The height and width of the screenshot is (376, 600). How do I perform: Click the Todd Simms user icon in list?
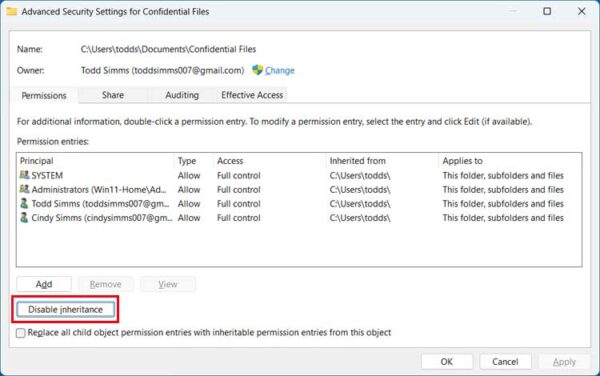click(24, 203)
